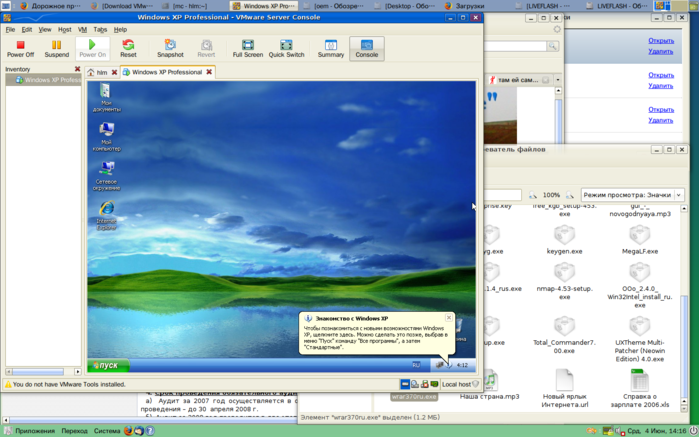699x437 pixels.
Task: Click the search magnifier button in browser window
Action: pyautogui.click(x=553, y=46)
